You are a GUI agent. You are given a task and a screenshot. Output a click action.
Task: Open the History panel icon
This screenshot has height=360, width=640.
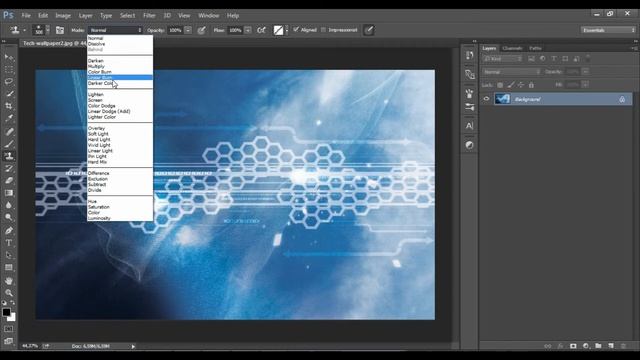[x=469, y=55]
